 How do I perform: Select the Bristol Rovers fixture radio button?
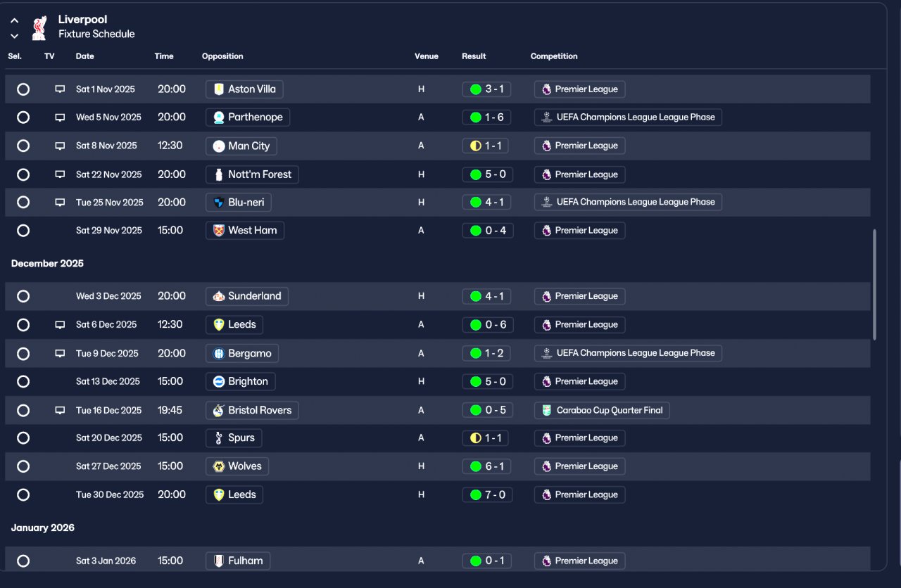pyautogui.click(x=23, y=410)
